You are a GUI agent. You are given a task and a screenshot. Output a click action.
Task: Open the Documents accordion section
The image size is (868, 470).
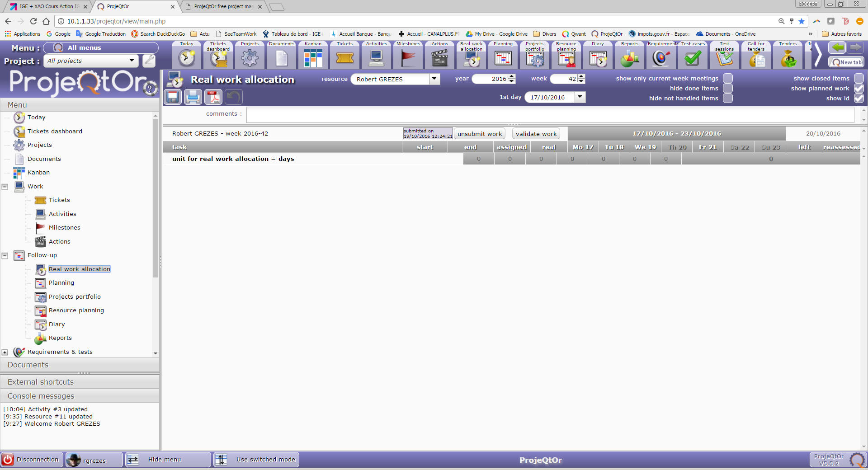[x=80, y=365]
